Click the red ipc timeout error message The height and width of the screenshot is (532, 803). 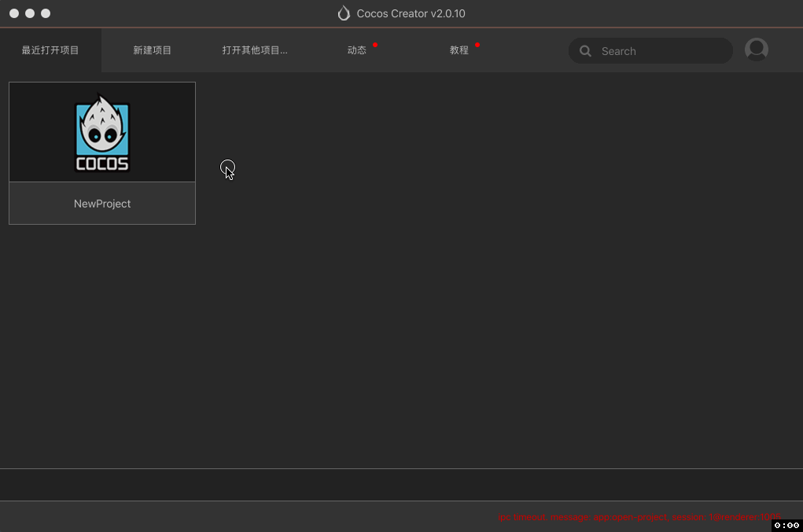click(639, 517)
